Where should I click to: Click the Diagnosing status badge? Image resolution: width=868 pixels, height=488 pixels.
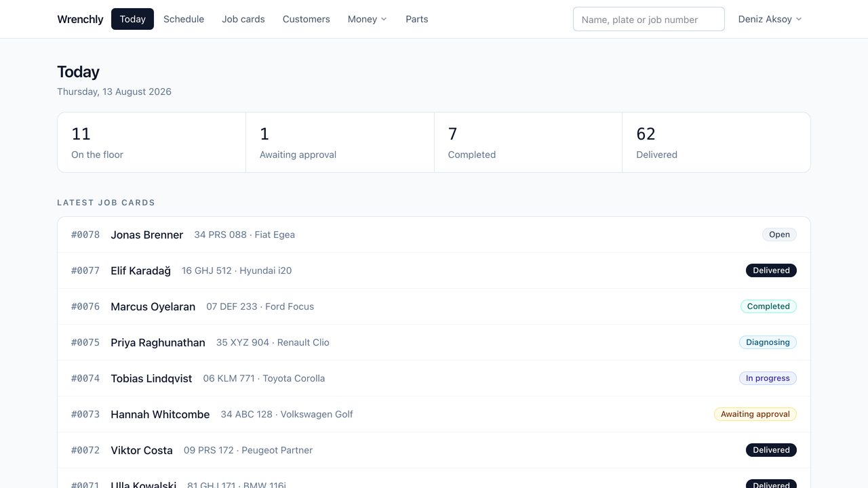tap(768, 342)
